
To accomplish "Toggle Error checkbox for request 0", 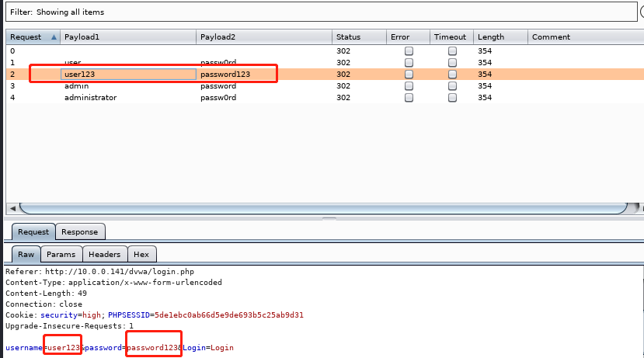I will coord(409,51).
